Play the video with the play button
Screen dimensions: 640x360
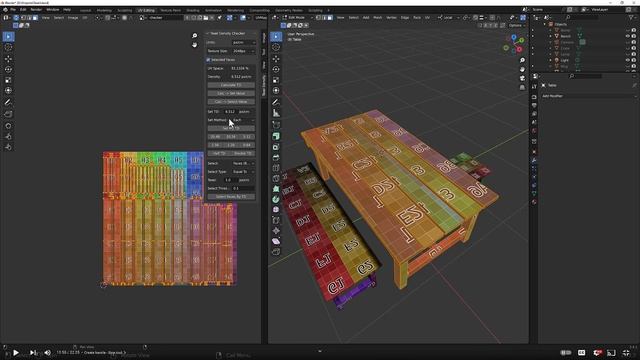(16, 353)
